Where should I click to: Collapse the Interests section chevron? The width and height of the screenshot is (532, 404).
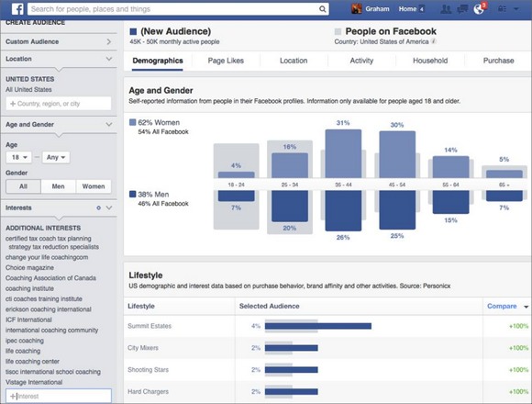(x=109, y=208)
